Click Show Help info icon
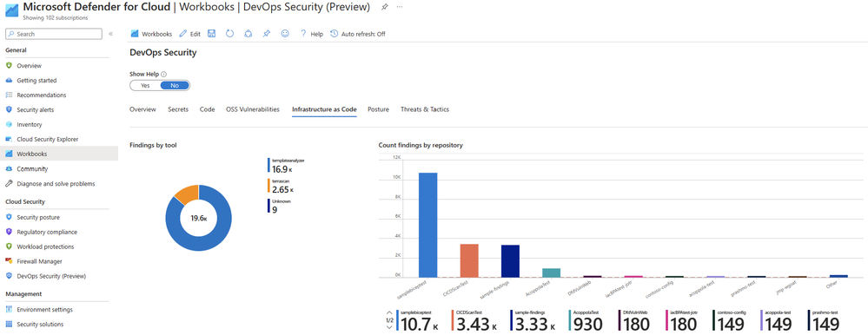 (164, 74)
